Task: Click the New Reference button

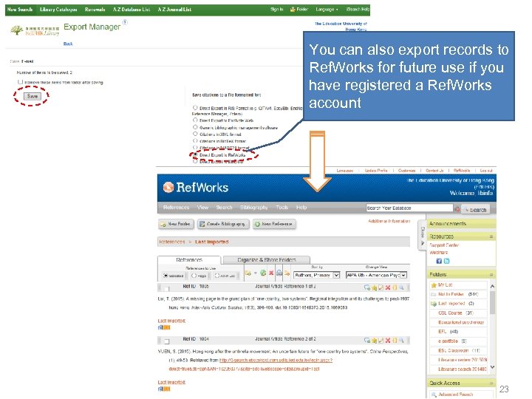Action: point(274,224)
